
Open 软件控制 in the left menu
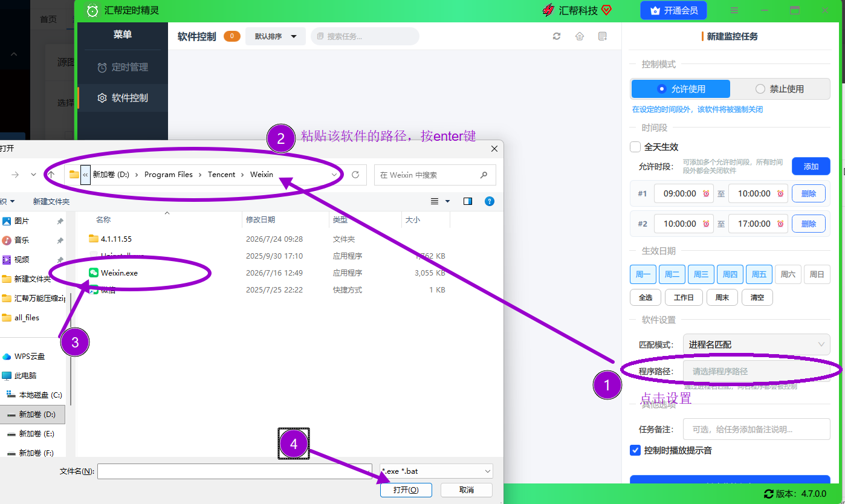pos(123,98)
